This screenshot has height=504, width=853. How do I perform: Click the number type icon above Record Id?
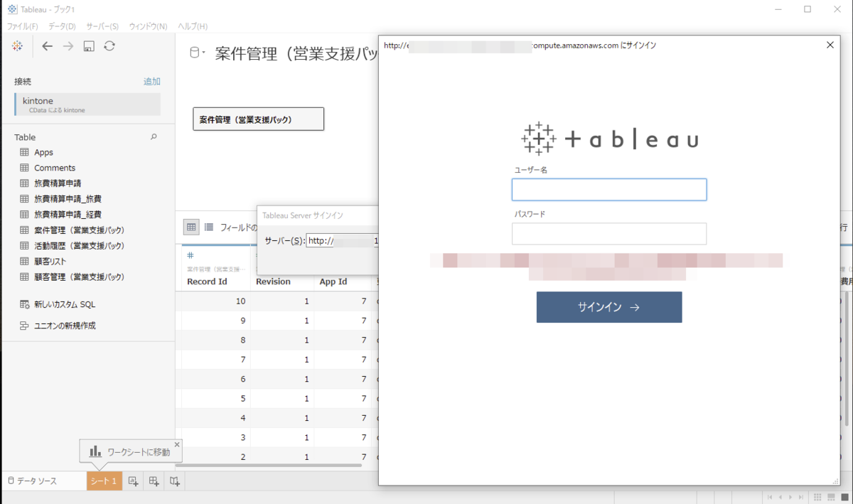point(191,255)
